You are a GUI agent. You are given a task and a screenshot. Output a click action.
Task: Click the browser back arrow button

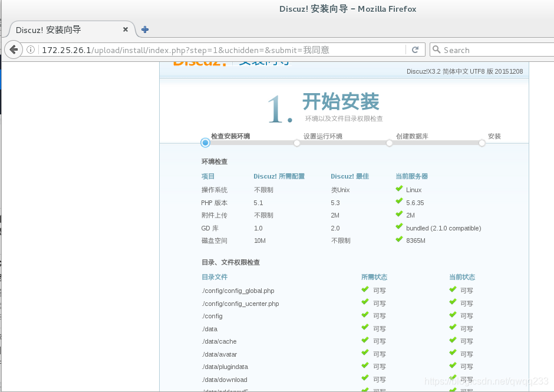tap(14, 50)
